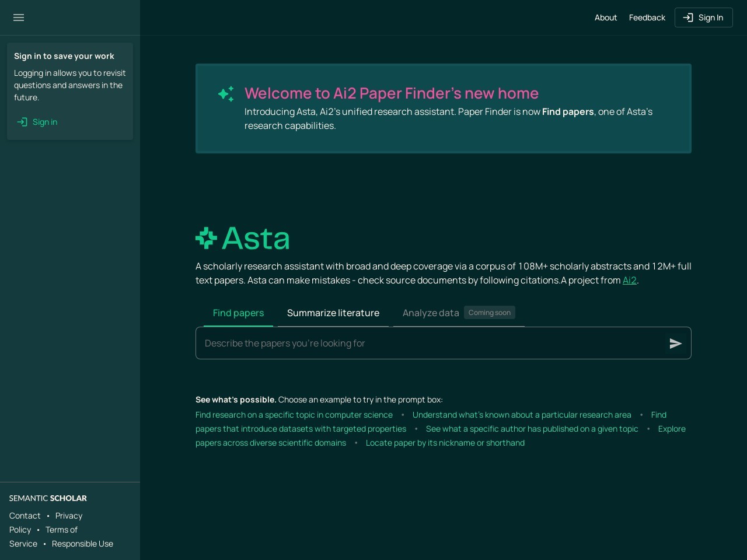This screenshot has height=560, width=747.
Task: Click the send arrow icon
Action: [675, 344]
